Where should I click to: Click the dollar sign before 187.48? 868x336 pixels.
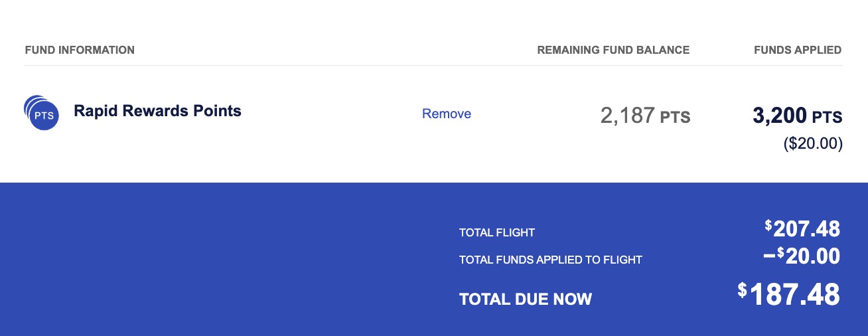tap(743, 290)
